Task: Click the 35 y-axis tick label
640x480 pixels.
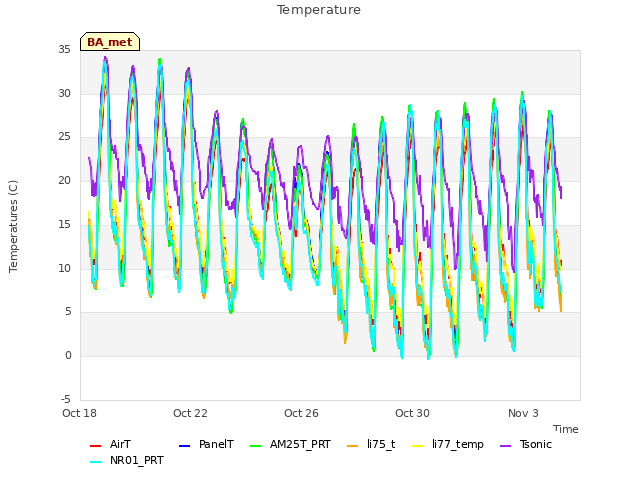Action: [x=64, y=49]
